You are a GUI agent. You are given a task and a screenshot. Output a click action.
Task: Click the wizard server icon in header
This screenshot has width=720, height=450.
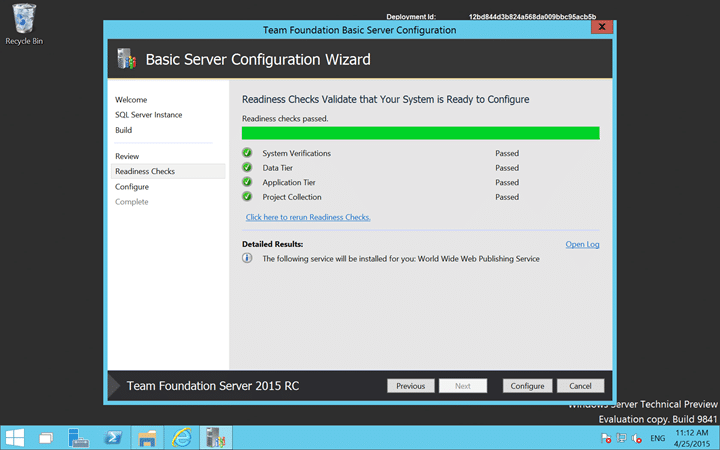[126, 59]
